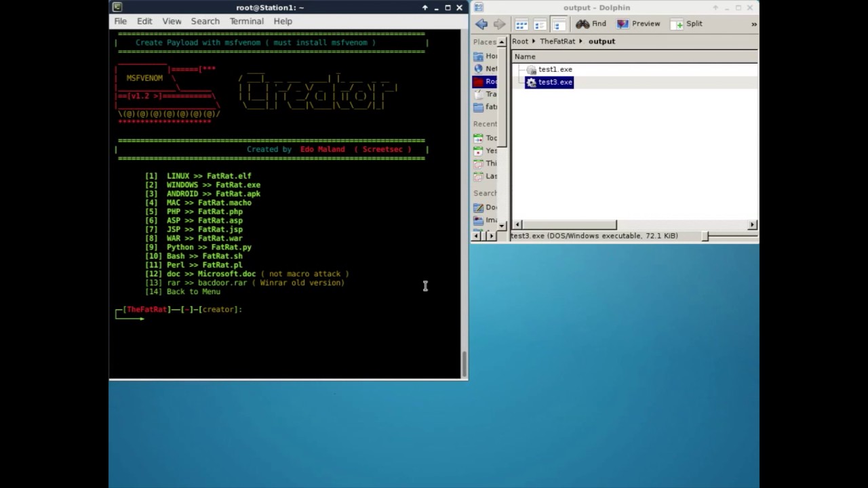
Task: Click file list horizontal scroll-left arrow
Action: [517, 224]
